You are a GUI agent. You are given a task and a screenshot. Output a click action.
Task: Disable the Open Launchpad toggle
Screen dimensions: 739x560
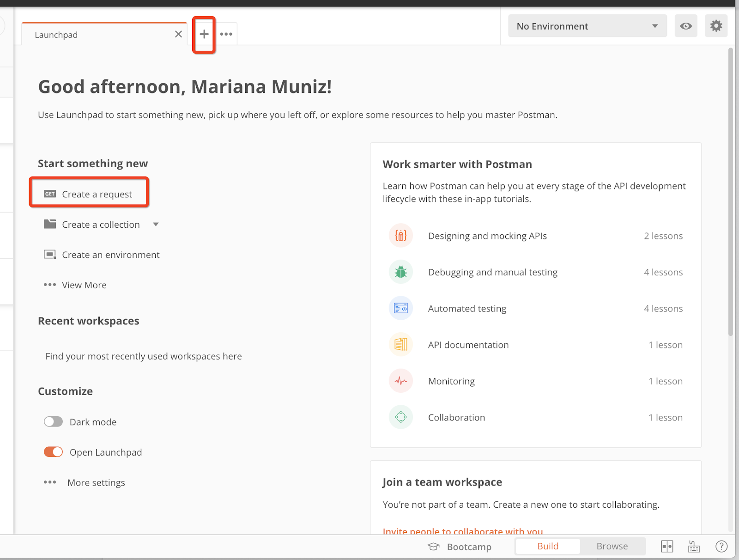[53, 452]
